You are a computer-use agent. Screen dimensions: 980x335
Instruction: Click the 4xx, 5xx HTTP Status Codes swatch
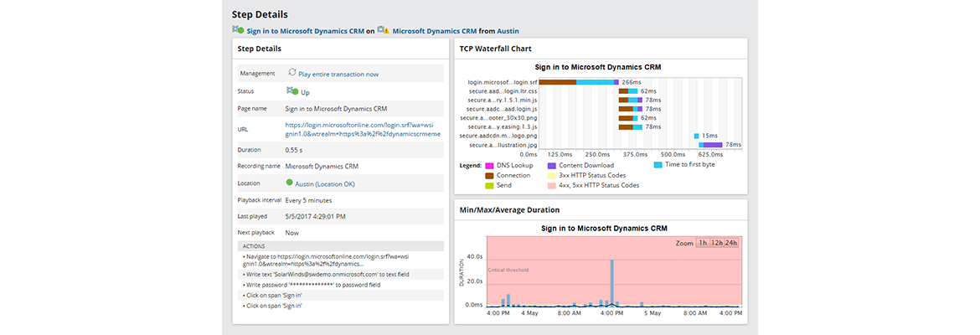(x=551, y=186)
